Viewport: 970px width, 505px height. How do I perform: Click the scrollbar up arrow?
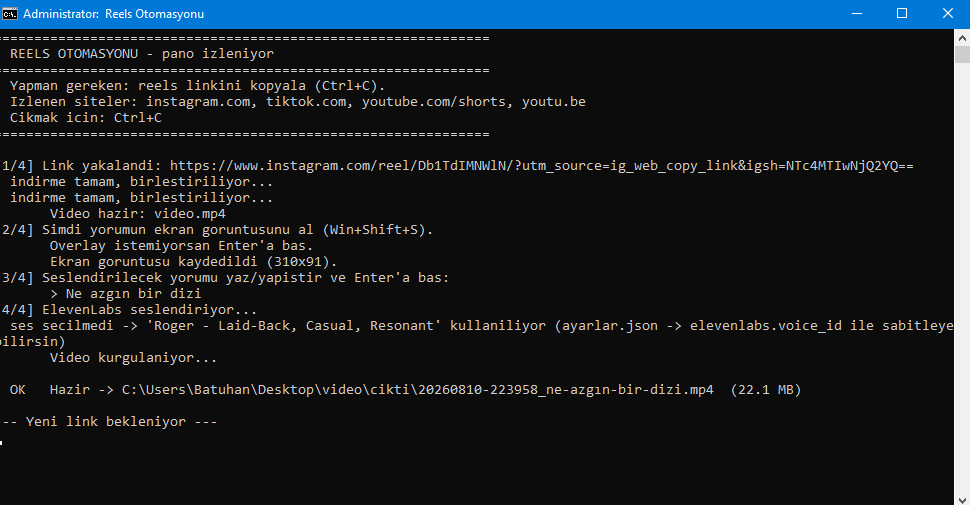(962, 38)
